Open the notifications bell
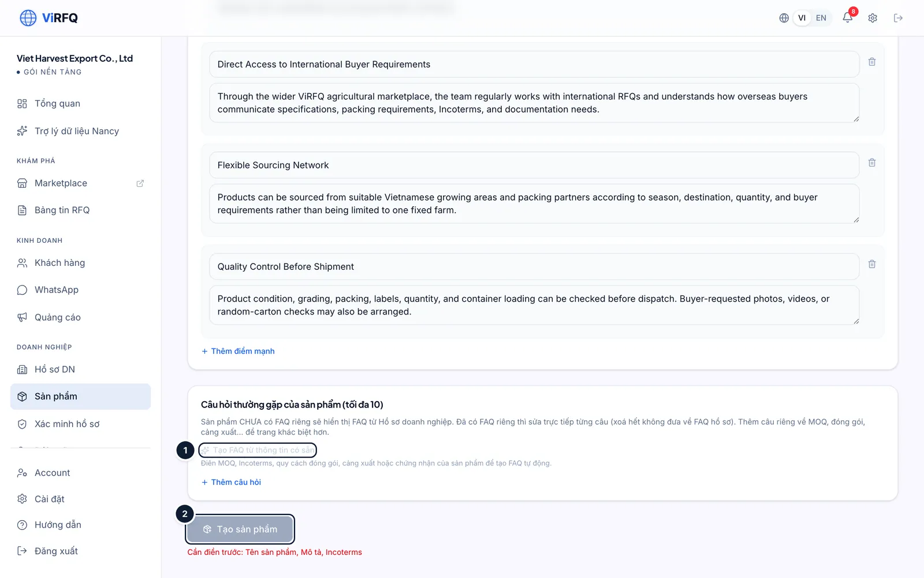924x578 pixels. (x=847, y=17)
